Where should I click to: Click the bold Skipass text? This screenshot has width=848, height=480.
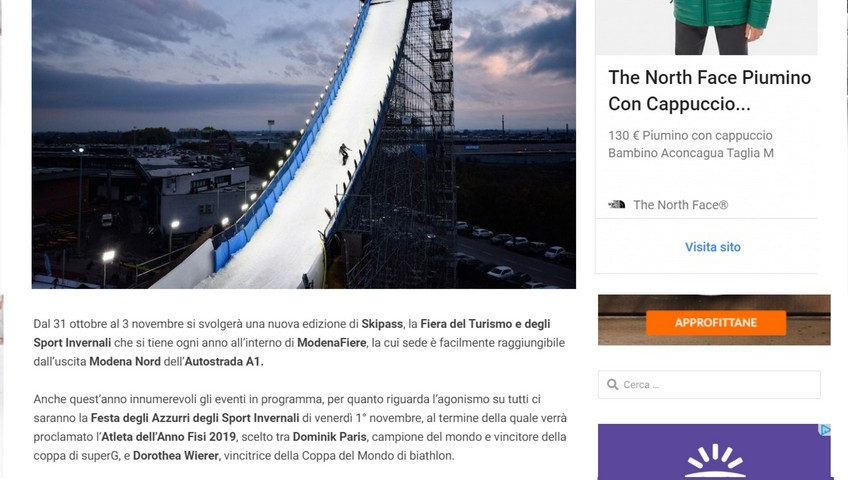382,324
